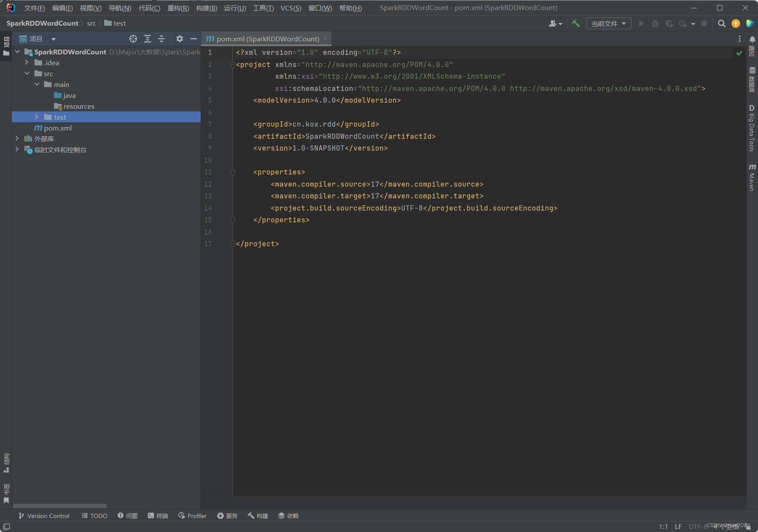758x532 pixels.
Task: Click the 1:1 caret position indicator
Action: coord(663,526)
